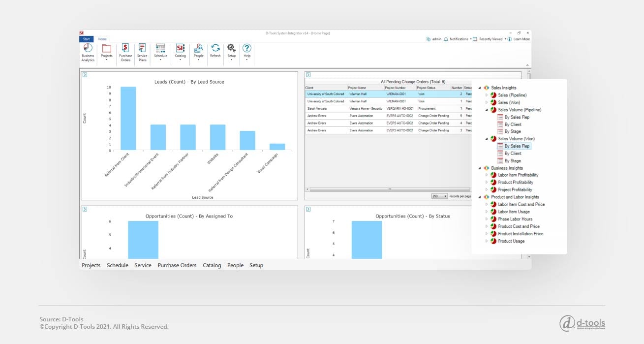Open Catalog in the bottom navigation
The image size is (644, 344).
(x=212, y=265)
